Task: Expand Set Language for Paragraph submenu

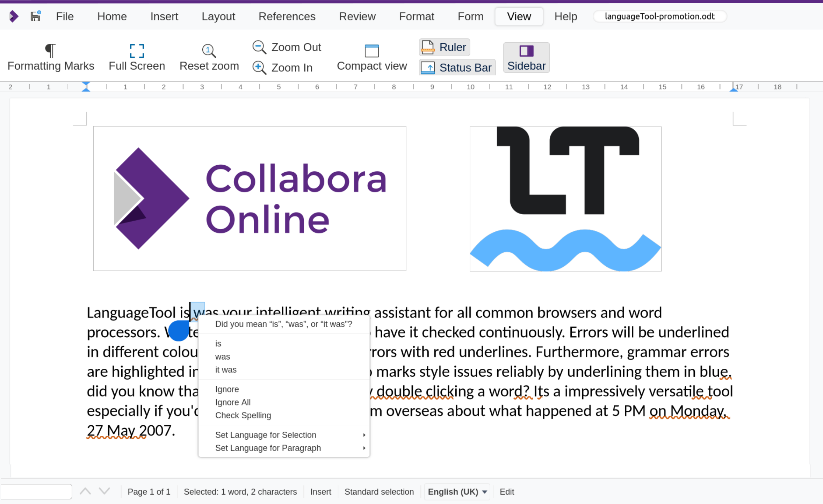Action: click(284, 448)
